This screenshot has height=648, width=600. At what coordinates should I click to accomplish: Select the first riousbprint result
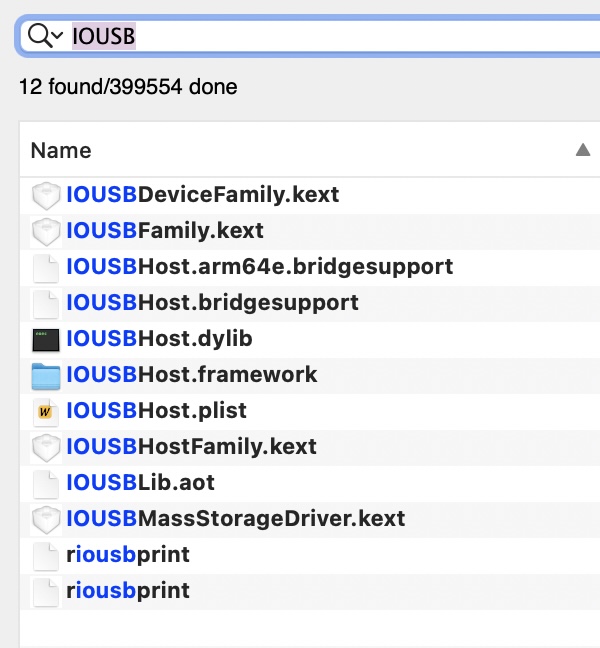pos(127,555)
